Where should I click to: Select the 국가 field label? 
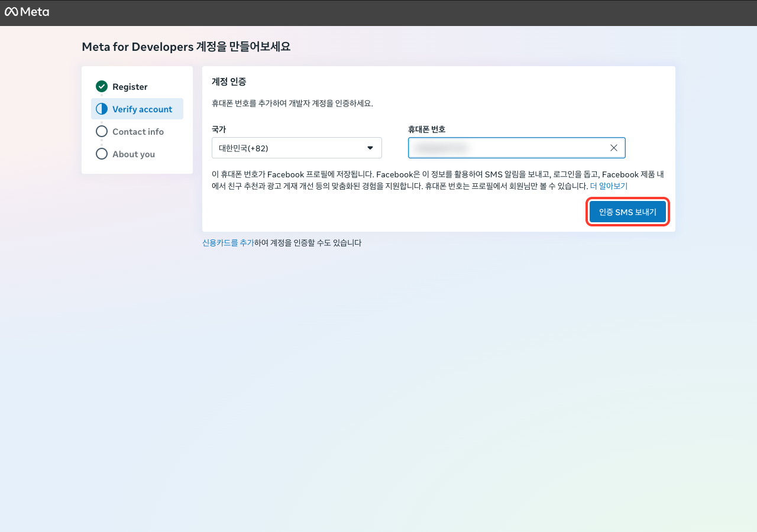click(219, 129)
